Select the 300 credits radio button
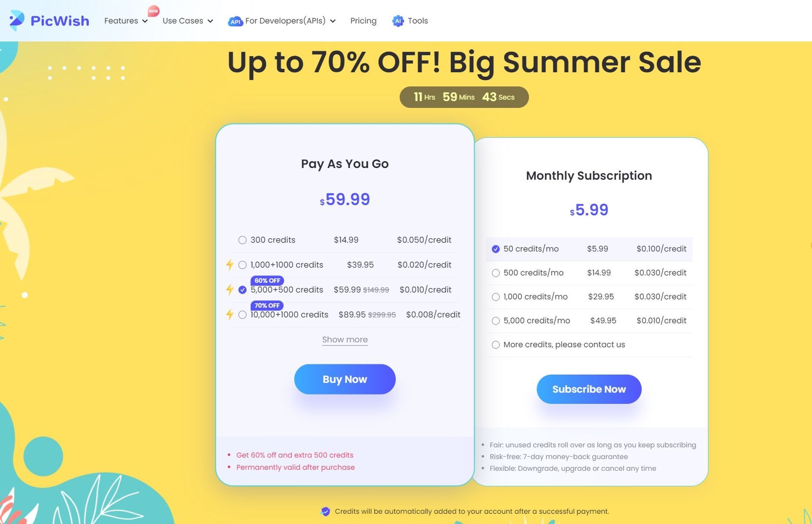The image size is (812, 524). (x=242, y=240)
